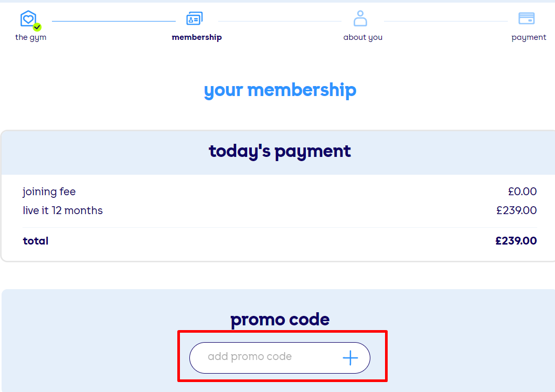The width and height of the screenshot is (555, 392).
Task: Click the 'today's payment' header
Action: pyautogui.click(x=280, y=152)
